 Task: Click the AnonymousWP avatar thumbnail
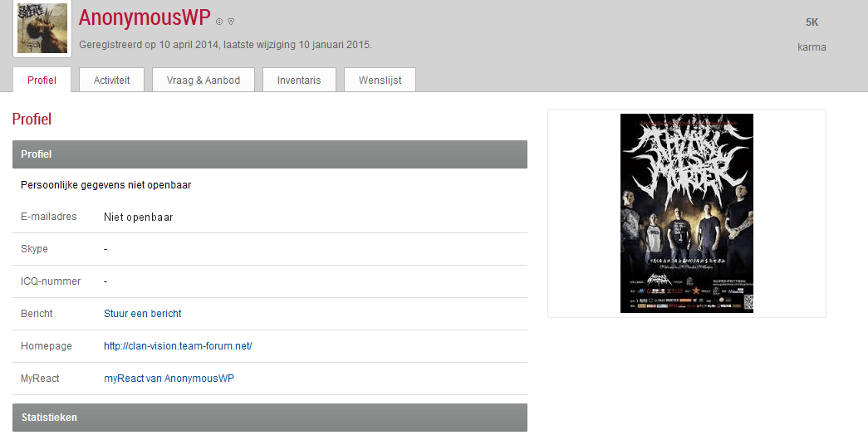[x=42, y=28]
